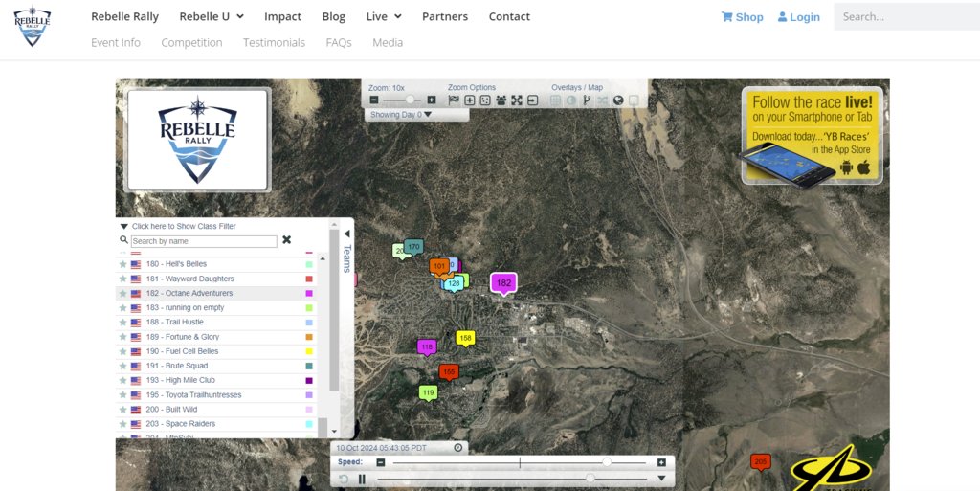Toggle the grid overlay icon
The width and height of the screenshot is (980, 491).
tap(555, 100)
